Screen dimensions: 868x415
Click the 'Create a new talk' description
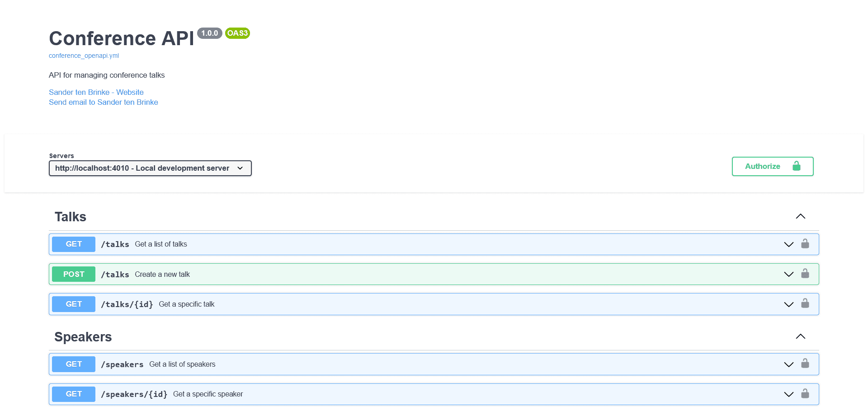pos(162,274)
